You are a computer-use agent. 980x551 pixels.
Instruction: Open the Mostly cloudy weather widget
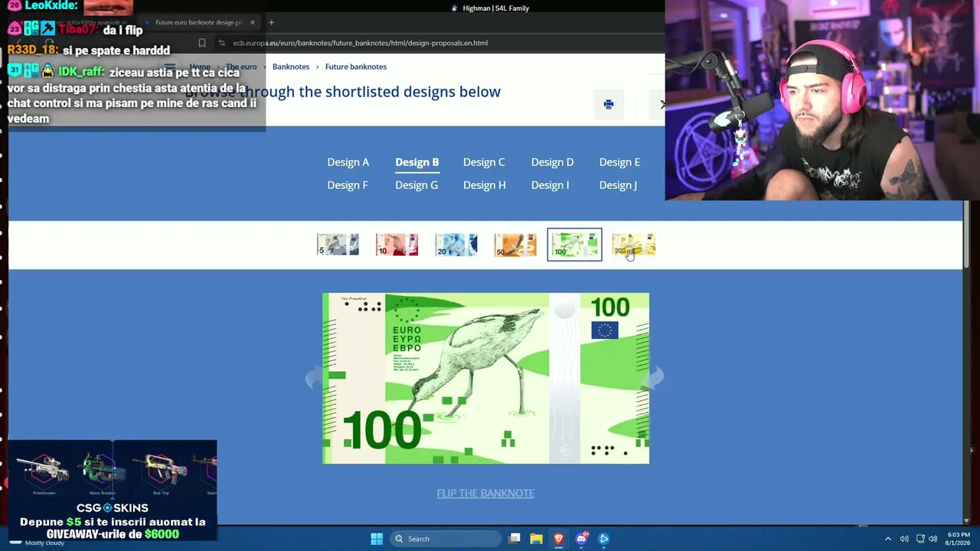pyautogui.click(x=37, y=543)
